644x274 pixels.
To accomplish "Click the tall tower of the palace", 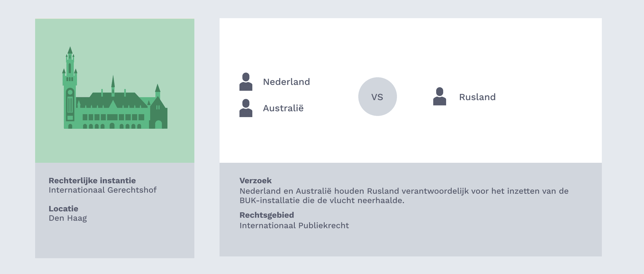I will coord(70,88).
